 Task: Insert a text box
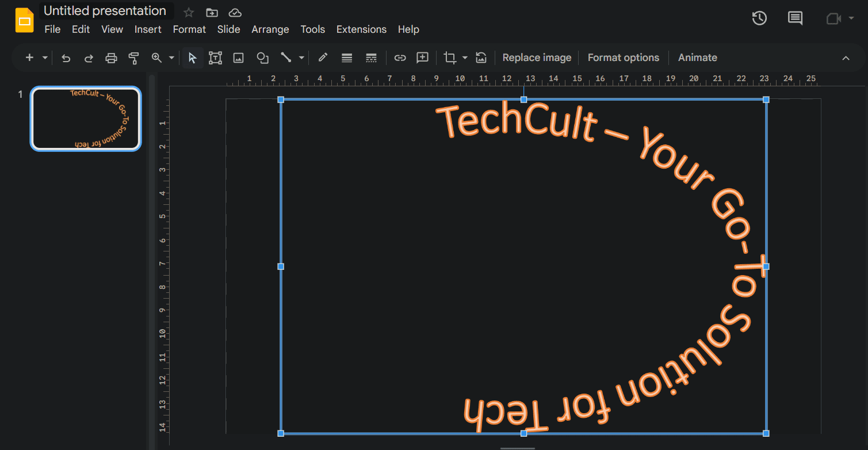click(x=215, y=58)
